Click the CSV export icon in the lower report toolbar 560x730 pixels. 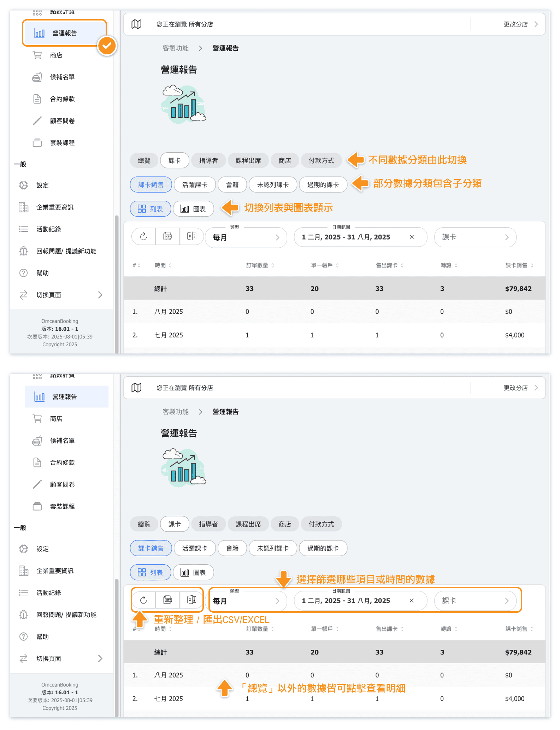pyautogui.click(x=168, y=600)
